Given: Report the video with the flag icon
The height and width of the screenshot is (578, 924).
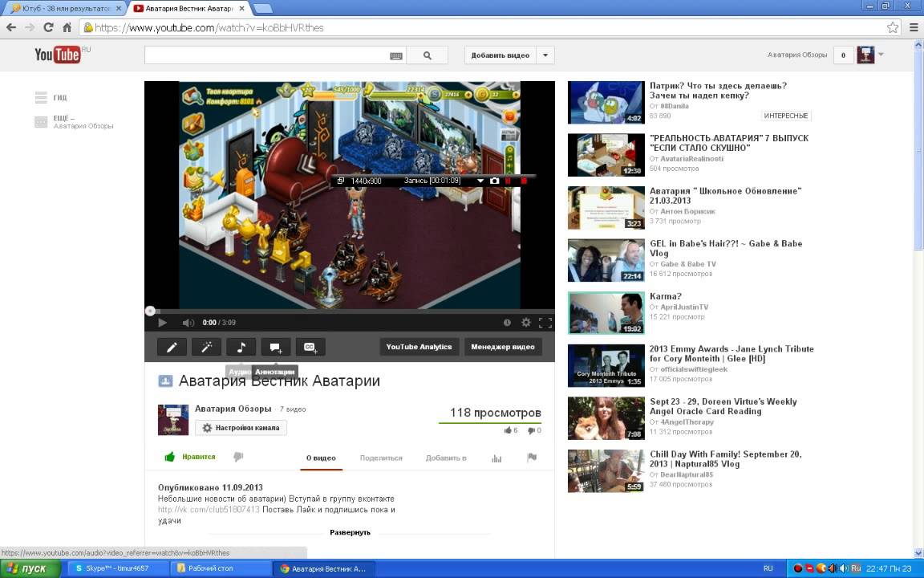Looking at the screenshot, I should click(x=532, y=458).
